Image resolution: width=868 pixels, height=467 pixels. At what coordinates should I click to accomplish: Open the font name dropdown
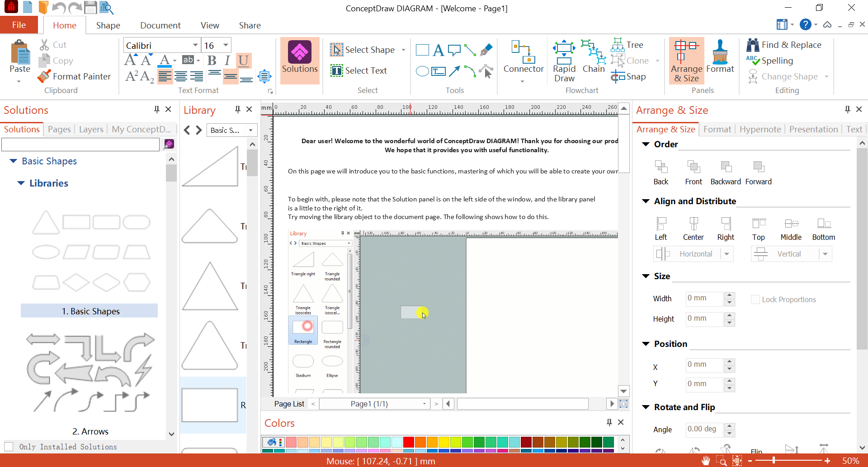point(195,45)
